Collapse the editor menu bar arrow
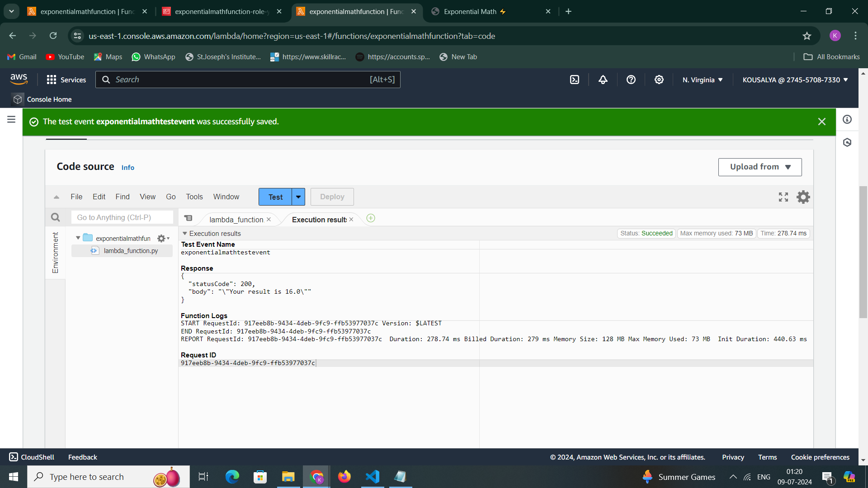868x488 pixels. coord(57,197)
